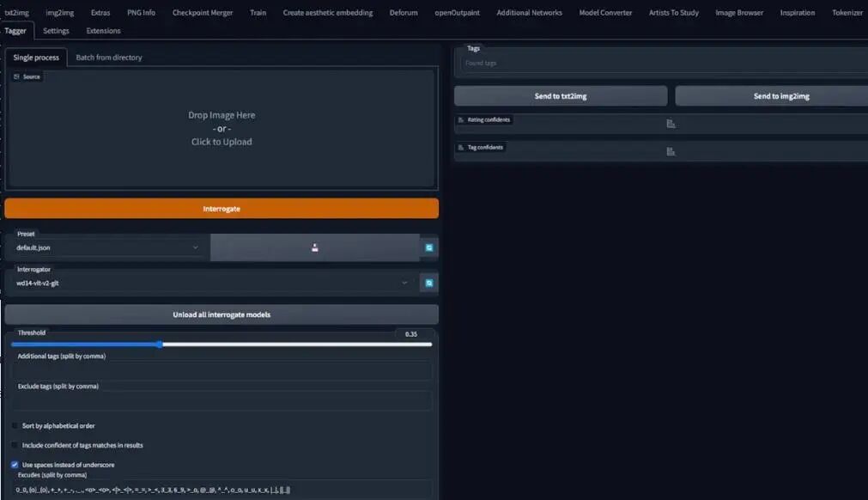Click the Excudes emoticon list field
The height and width of the screenshot is (500, 868).
(x=222, y=490)
